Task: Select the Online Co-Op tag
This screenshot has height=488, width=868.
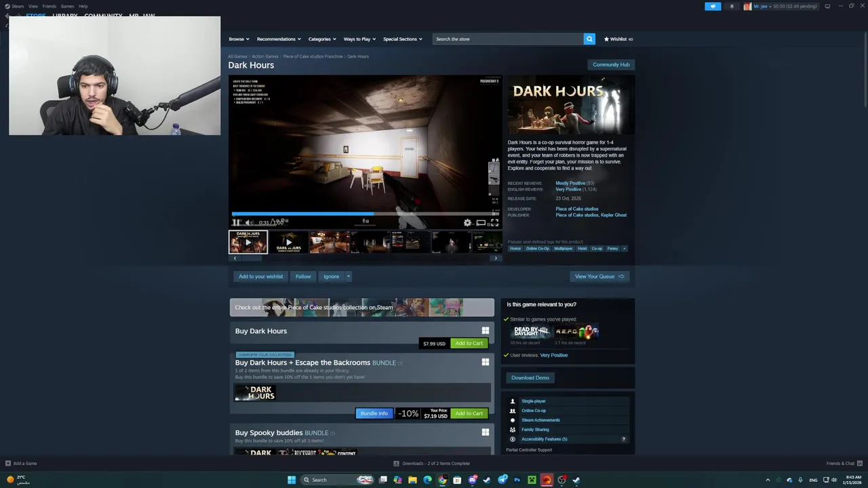Action: (538, 248)
